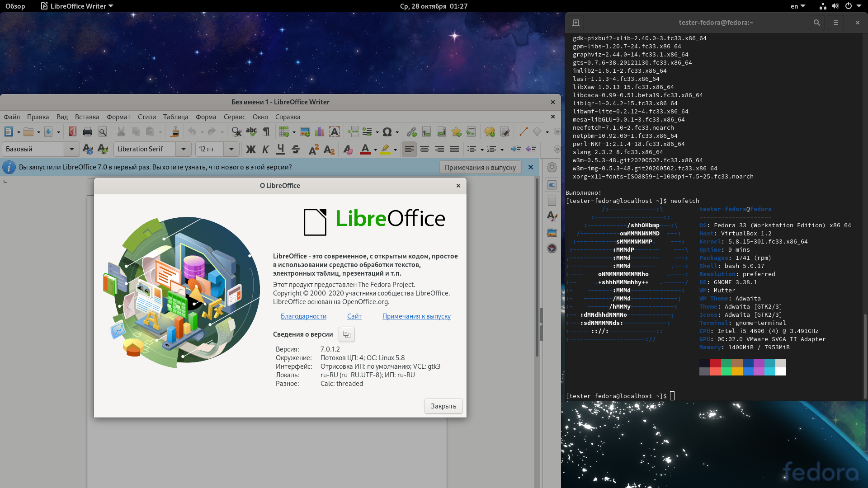Click the Print icon in Writer toolbar
Viewport: 868px width, 488px height.
[88, 131]
